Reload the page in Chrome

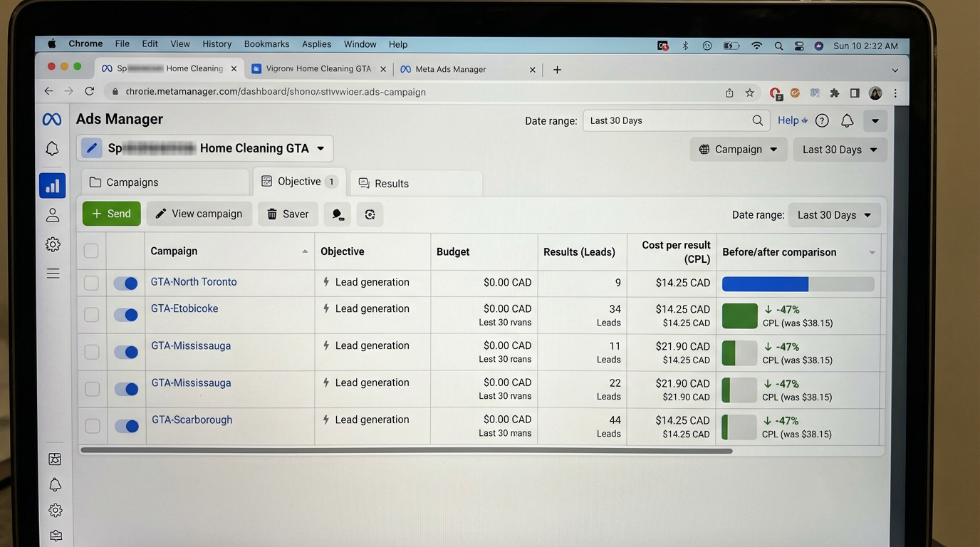pos(89,91)
